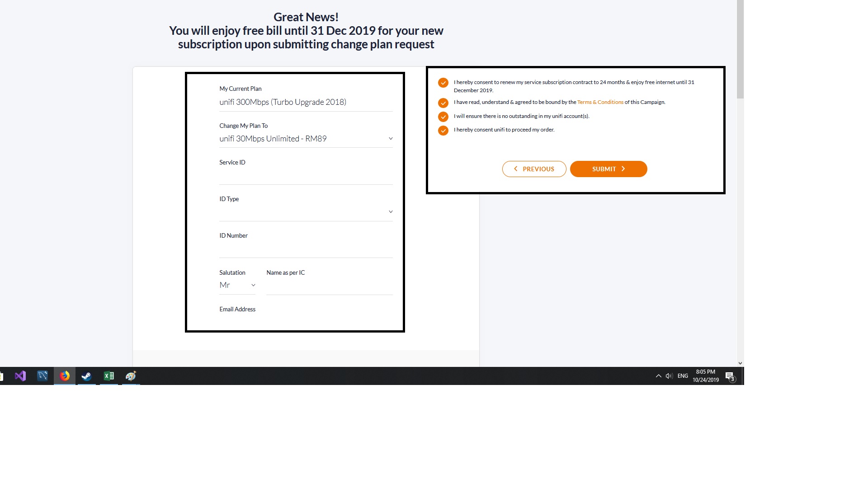The height and width of the screenshot is (488, 868).
Task: Open Excel from the taskbar
Action: [109, 376]
